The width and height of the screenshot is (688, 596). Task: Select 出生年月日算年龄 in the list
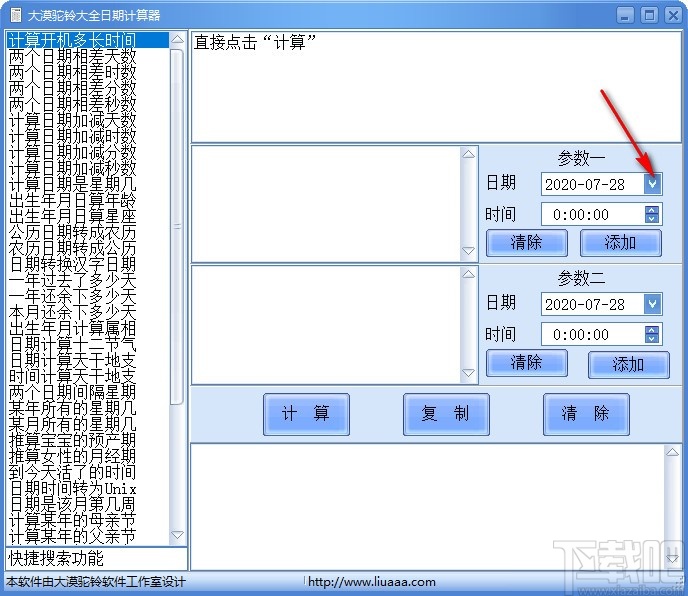click(87, 200)
